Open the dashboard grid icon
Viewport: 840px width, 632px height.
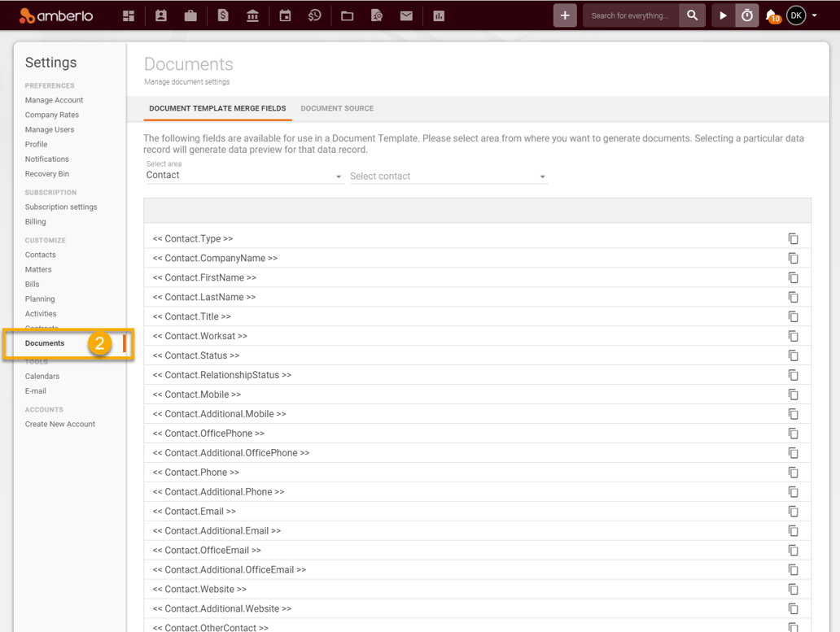click(x=129, y=16)
